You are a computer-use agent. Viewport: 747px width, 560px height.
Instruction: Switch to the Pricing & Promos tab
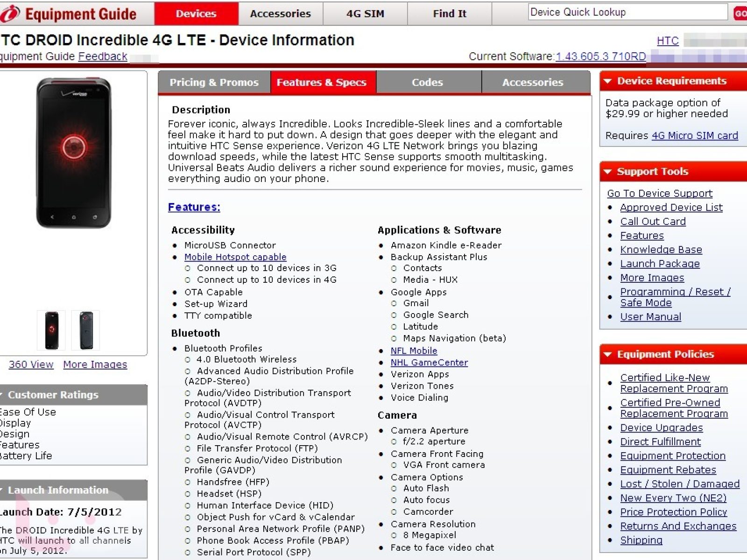point(214,83)
